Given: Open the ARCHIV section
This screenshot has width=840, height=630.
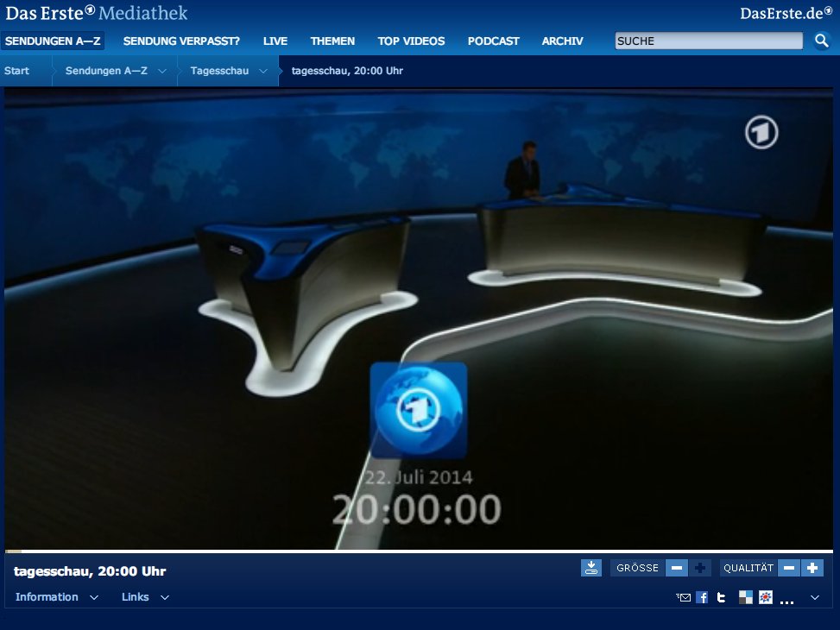Looking at the screenshot, I should [x=563, y=41].
